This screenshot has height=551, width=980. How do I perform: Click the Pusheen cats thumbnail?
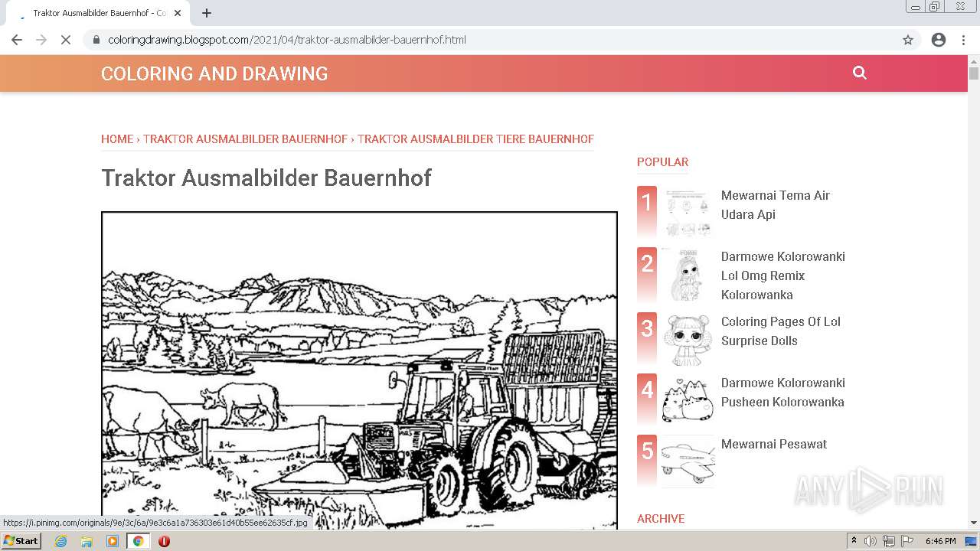click(x=688, y=401)
